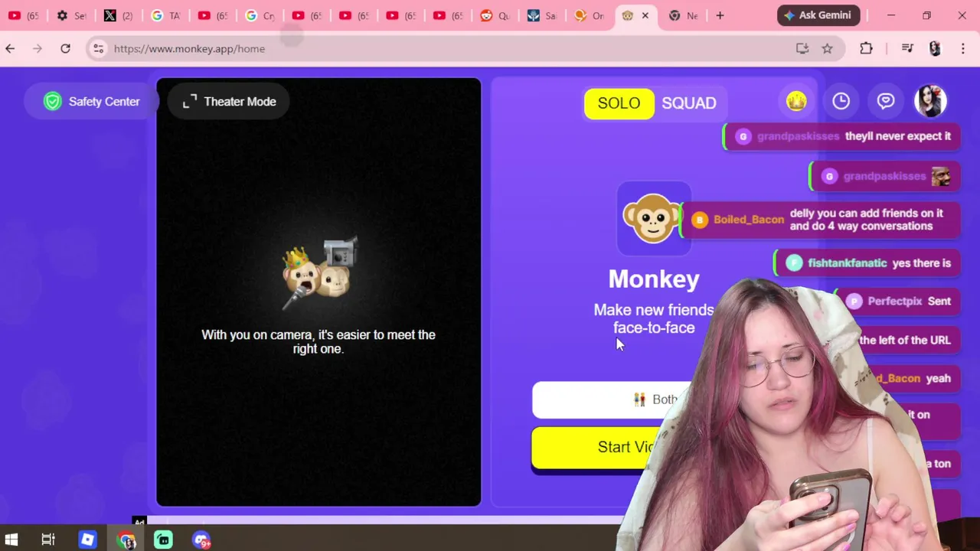Click the green shield Safety Center icon

[x=52, y=101]
